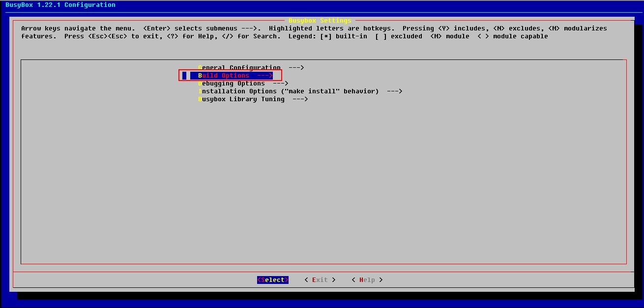Click the Busybox Settings dialog title
Viewport: 644px width, 308px height.
(x=320, y=21)
